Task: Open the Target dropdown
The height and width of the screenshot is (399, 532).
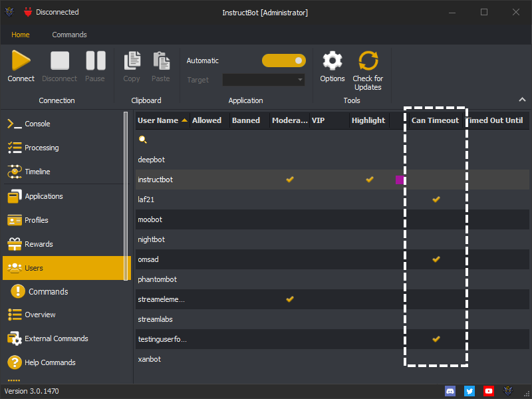Action: coord(263,80)
